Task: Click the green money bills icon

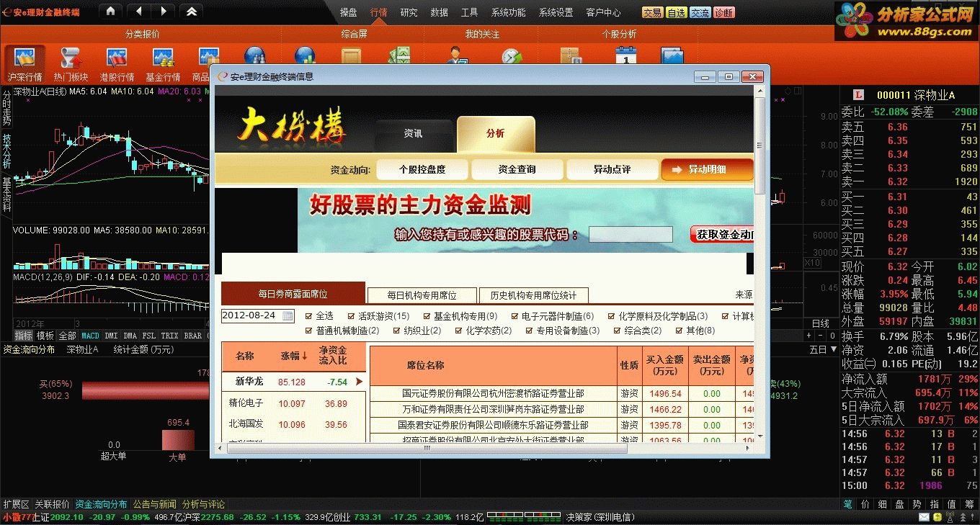Action: click(x=398, y=55)
